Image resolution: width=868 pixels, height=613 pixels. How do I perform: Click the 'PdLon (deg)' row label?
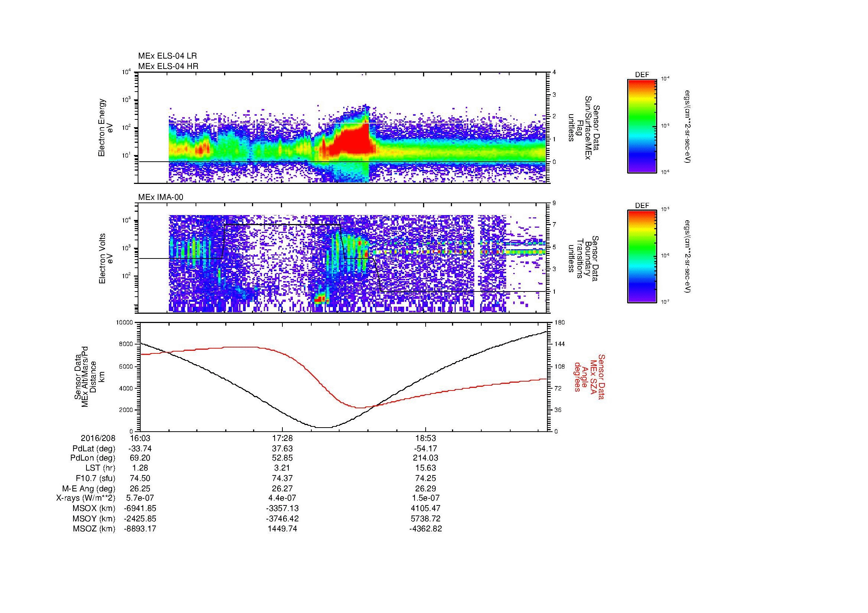(94, 458)
